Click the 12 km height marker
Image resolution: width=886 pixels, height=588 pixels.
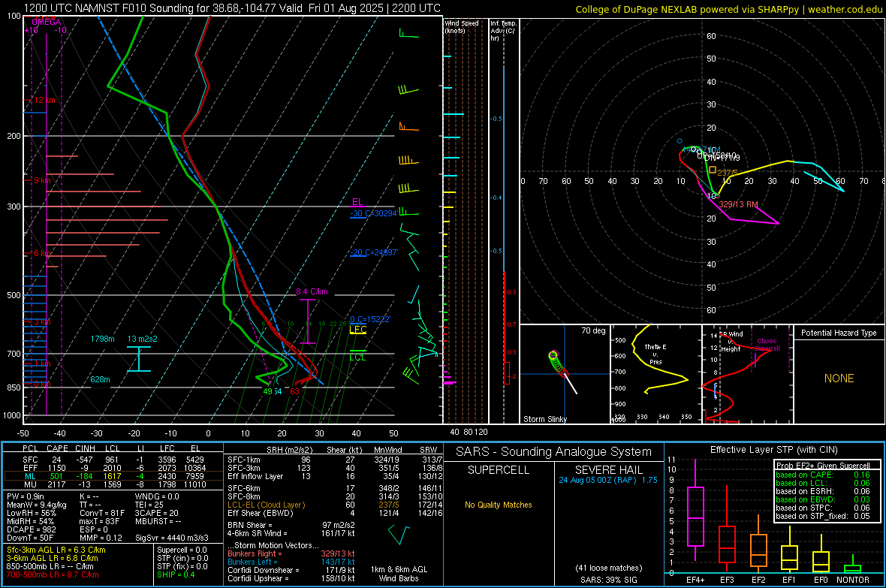pos(44,100)
